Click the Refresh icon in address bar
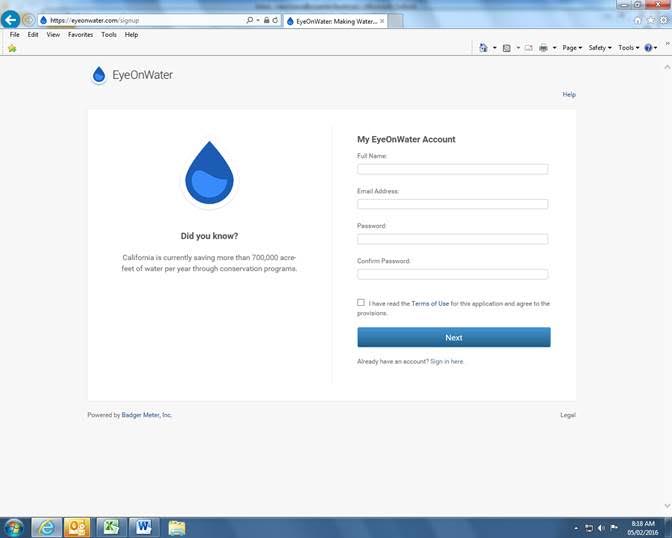The image size is (672, 538). pos(275,20)
